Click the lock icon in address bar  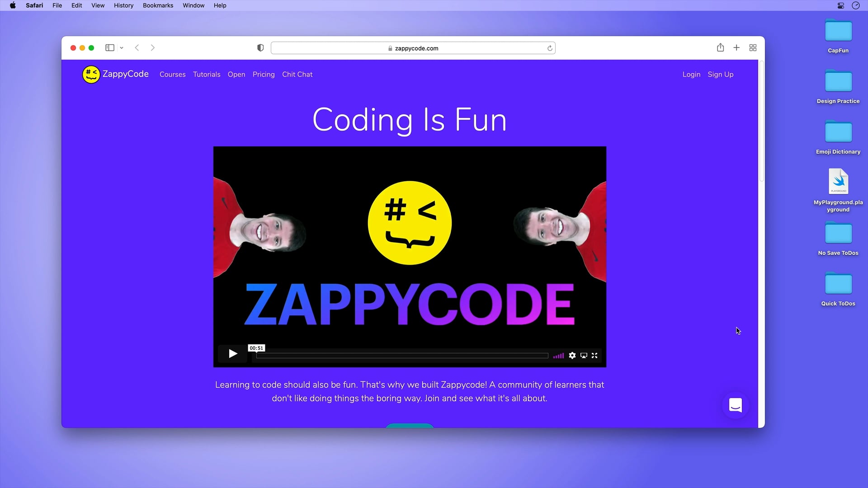390,48
